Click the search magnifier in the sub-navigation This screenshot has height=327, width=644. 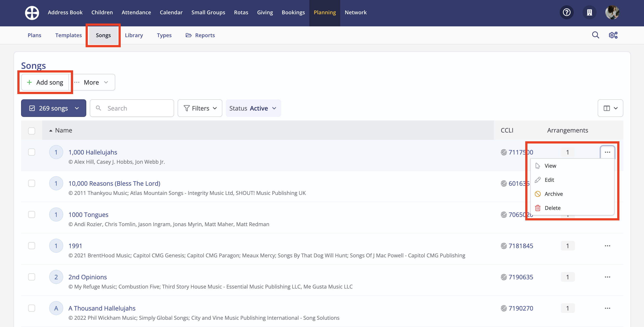tap(595, 35)
